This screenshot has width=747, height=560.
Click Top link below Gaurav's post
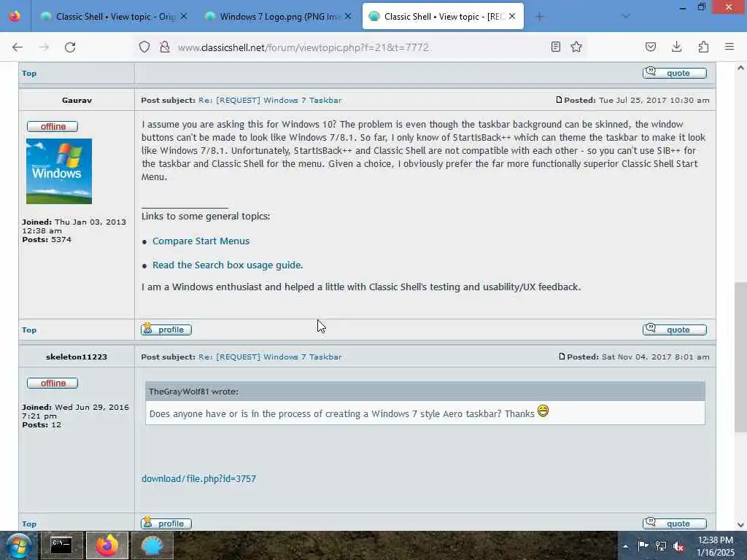(29, 330)
